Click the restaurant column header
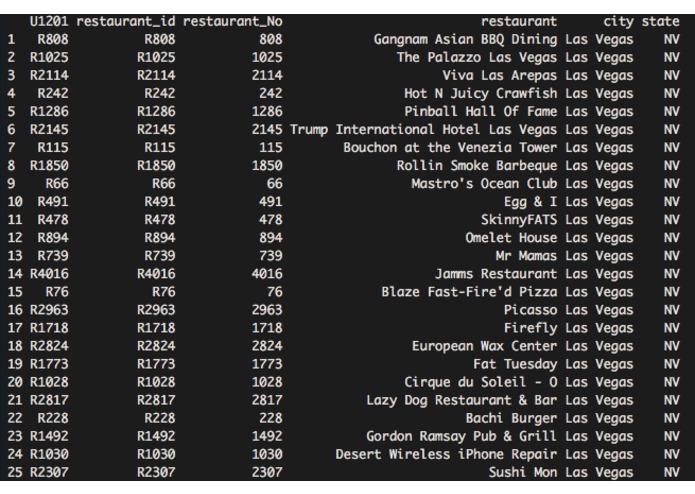The height and width of the screenshot is (494, 695). click(x=519, y=22)
